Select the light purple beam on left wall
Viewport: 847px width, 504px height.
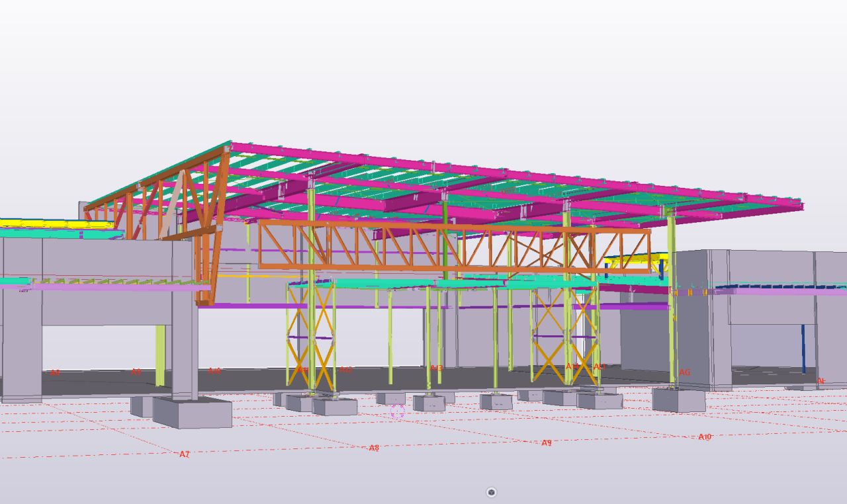tap(106, 287)
